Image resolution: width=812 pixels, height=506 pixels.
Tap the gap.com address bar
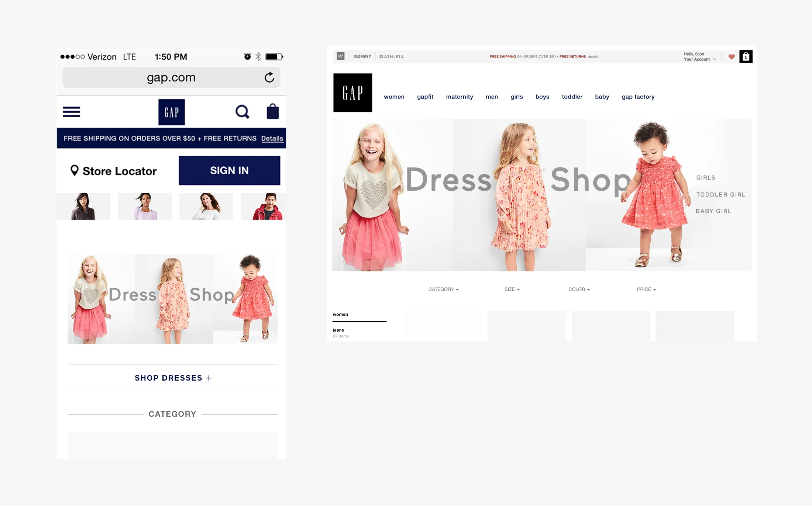[x=171, y=77]
